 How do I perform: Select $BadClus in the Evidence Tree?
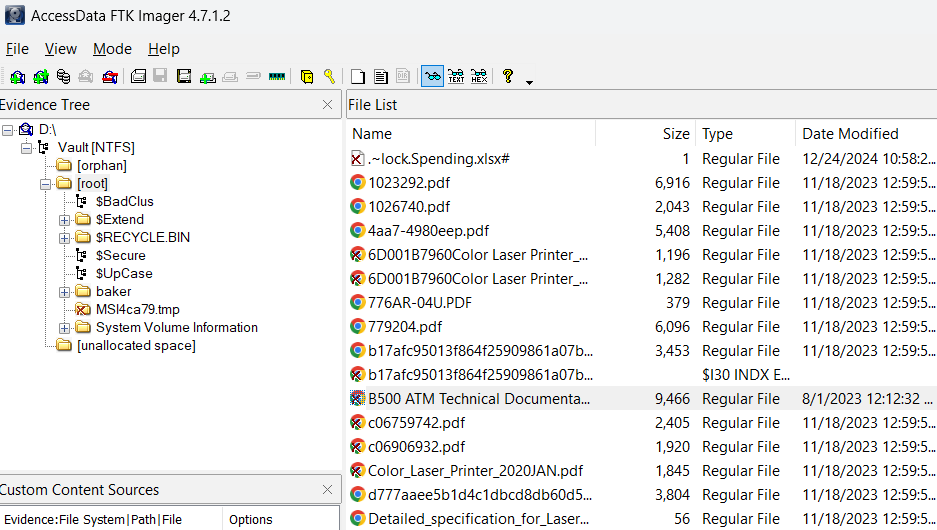pos(124,201)
